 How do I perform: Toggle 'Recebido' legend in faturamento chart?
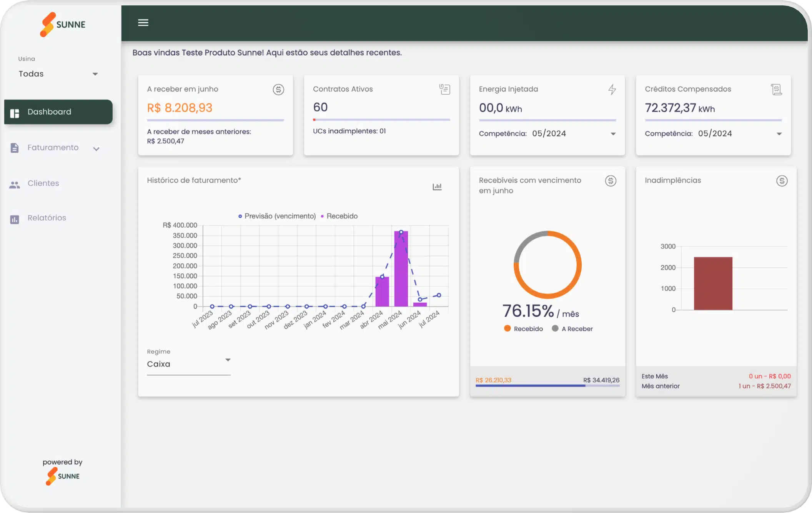pos(339,216)
